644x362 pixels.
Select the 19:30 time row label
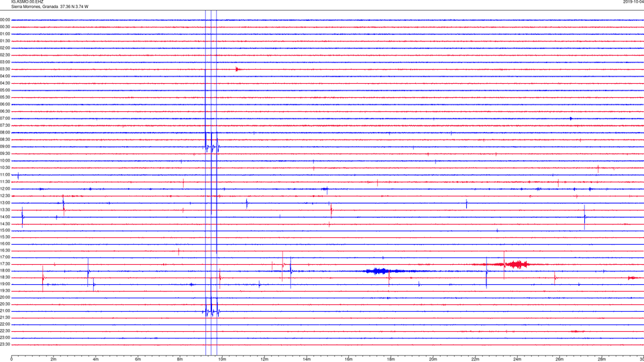(5, 290)
